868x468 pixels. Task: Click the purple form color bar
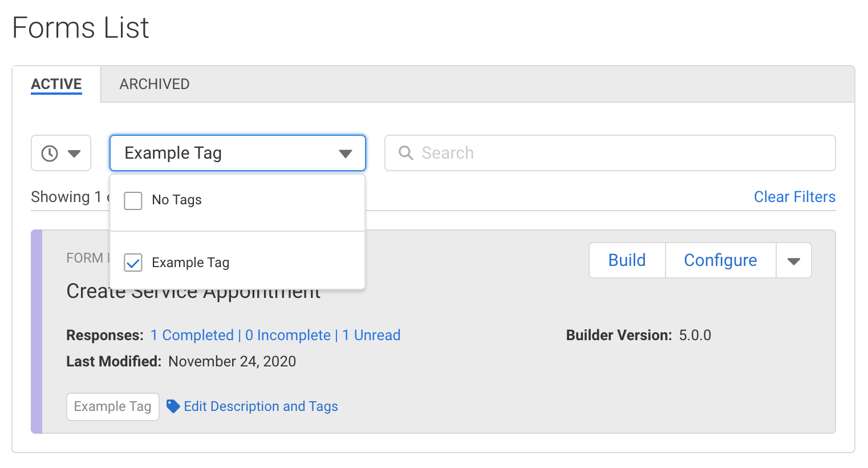point(36,331)
